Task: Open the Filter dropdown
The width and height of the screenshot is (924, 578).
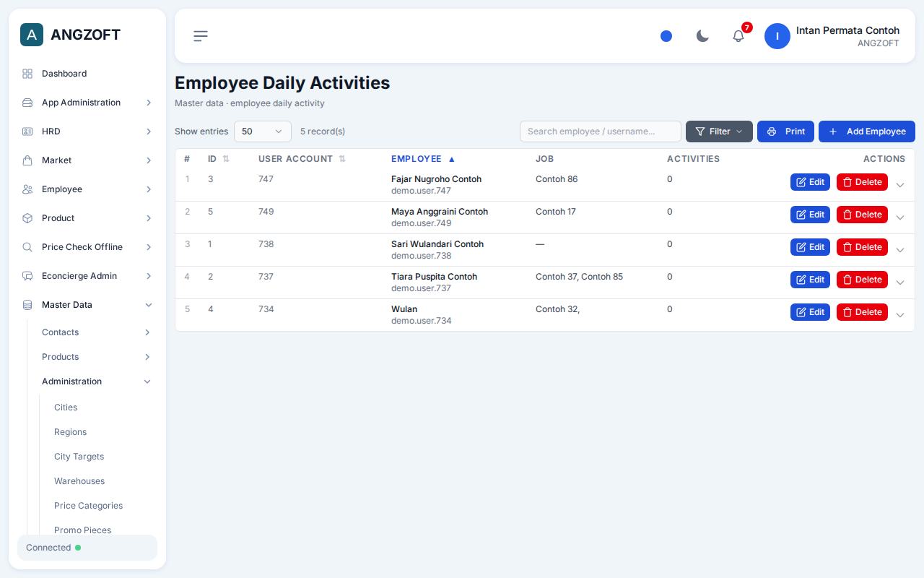Action: point(719,131)
